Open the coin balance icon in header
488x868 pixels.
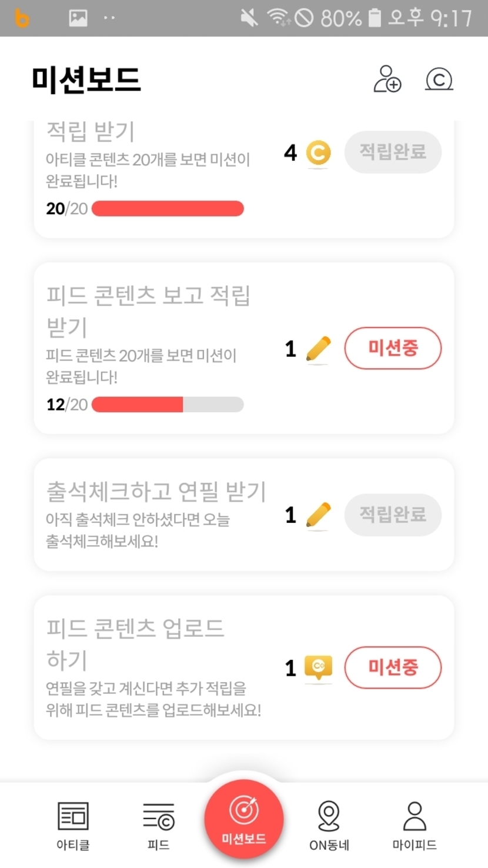point(439,79)
